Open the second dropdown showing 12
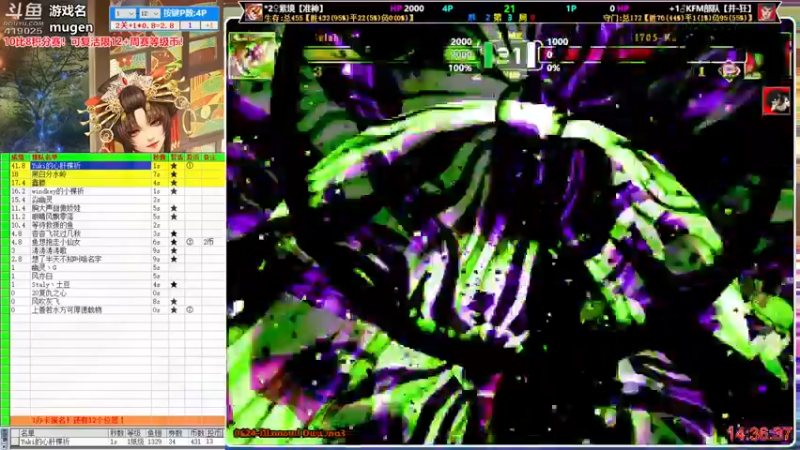This screenshot has height=450, width=800. coord(149,13)
